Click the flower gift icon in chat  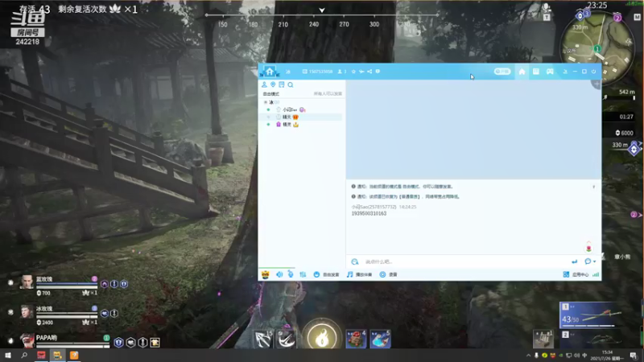pos(588,247)
